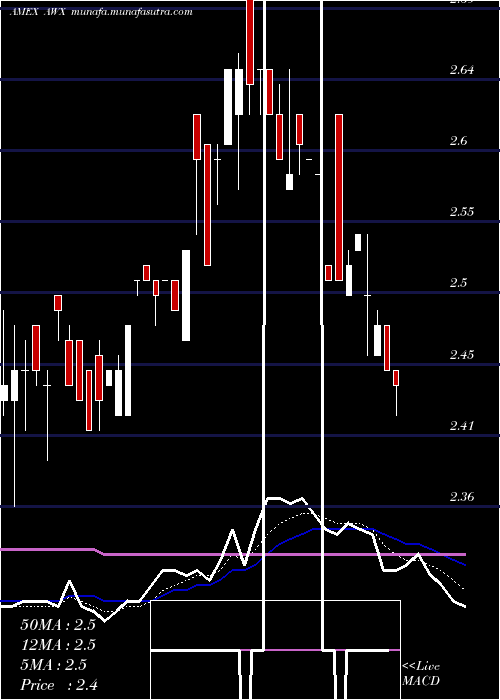Click the 2.64 price axis label

(462, 70)
